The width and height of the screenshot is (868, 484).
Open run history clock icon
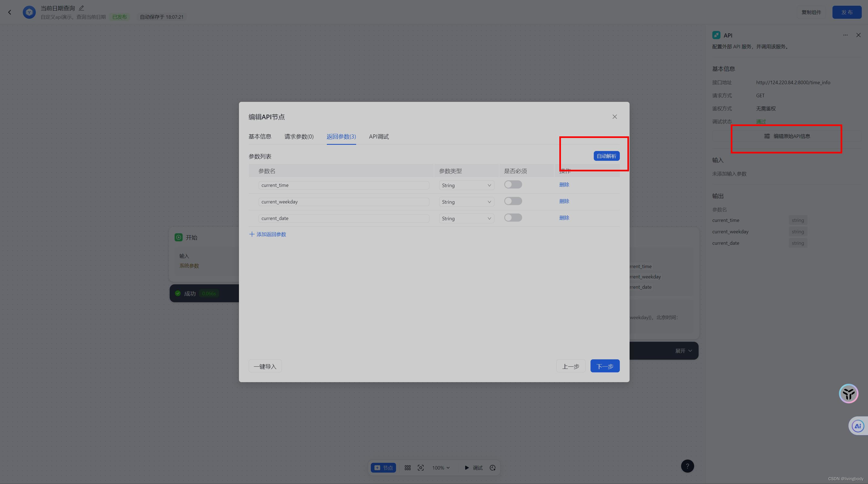493,468
